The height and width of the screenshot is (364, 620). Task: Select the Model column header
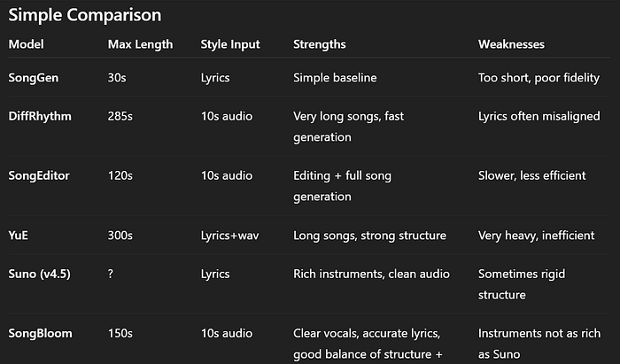coord(26,44)
